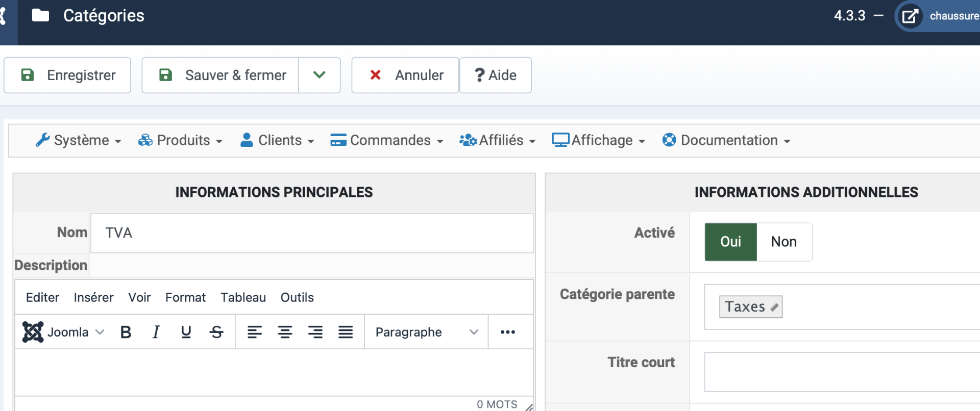Set Activé to Non
The height and width of the screenshot is (411, 980).
[783, 242]
